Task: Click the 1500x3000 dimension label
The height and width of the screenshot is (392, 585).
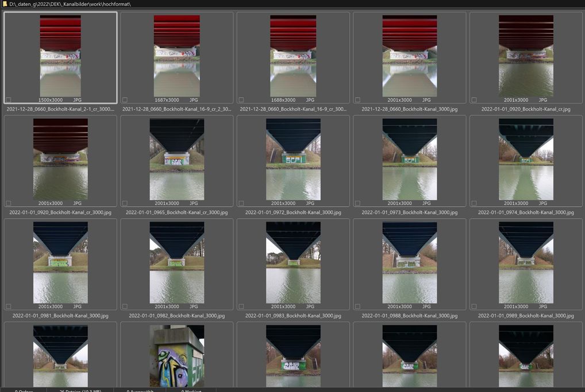Action: tap(51, 100)
